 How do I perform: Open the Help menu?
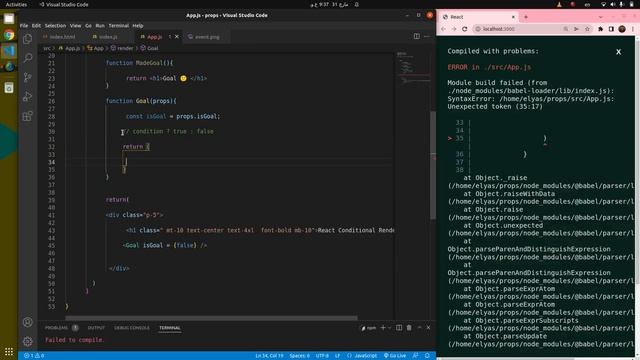click(138, 25)
